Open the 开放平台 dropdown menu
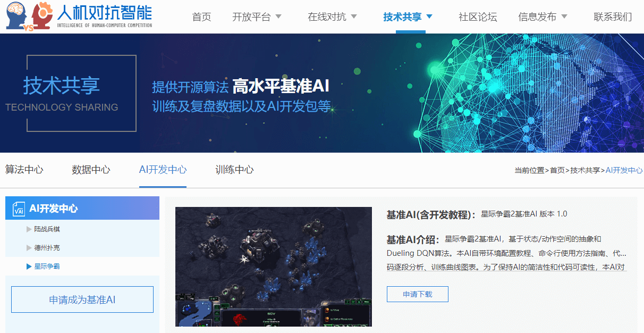The width and height of the screenshot is (644, 333). [252, 16]
